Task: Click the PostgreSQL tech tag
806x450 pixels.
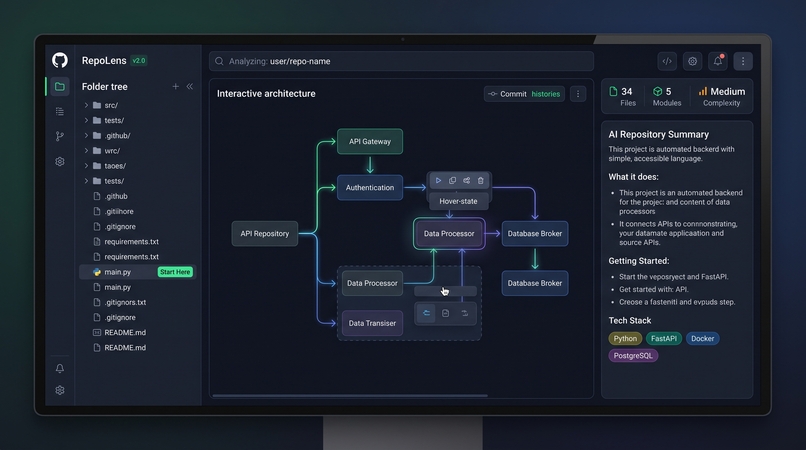Action: (x=633, y=355)
